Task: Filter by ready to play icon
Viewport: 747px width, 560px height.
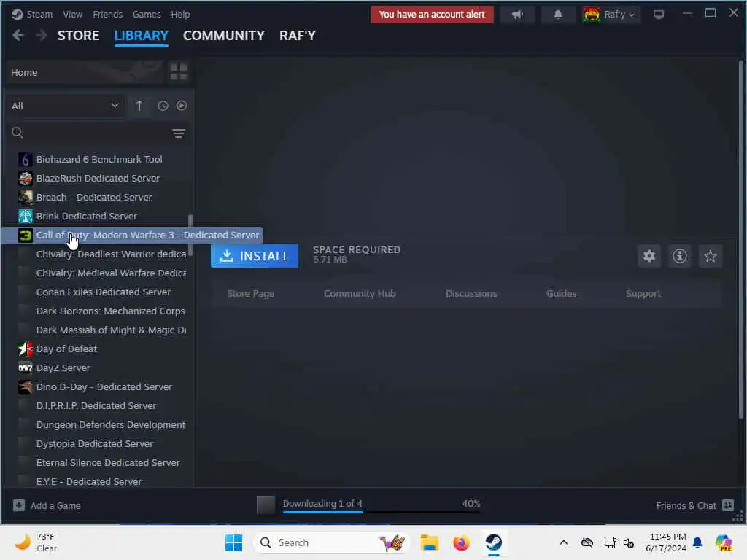Action: pyautogui.click(x=182, y=106)
